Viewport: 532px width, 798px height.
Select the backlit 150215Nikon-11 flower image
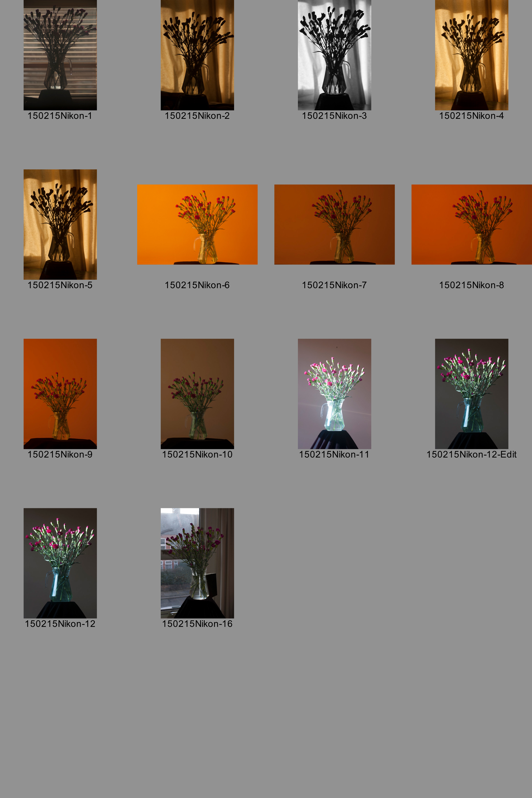coord(334,394)
